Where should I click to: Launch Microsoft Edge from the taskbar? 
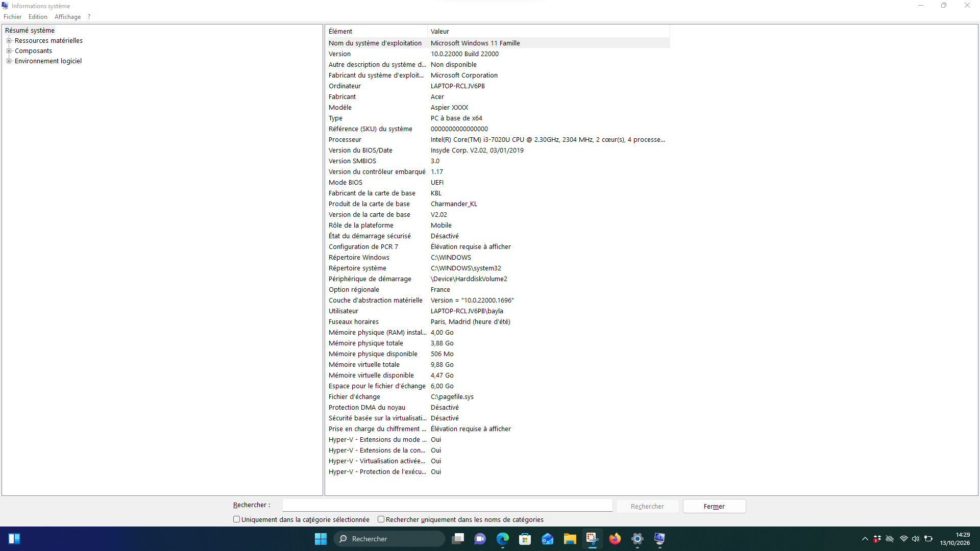tap(503, 539)
